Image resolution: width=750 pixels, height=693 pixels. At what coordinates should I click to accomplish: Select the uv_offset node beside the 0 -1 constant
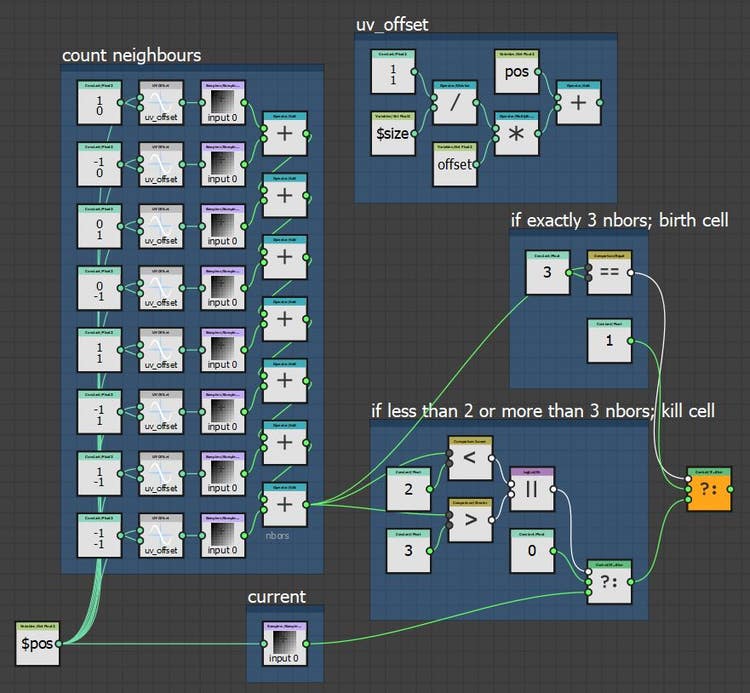[161, 288]
